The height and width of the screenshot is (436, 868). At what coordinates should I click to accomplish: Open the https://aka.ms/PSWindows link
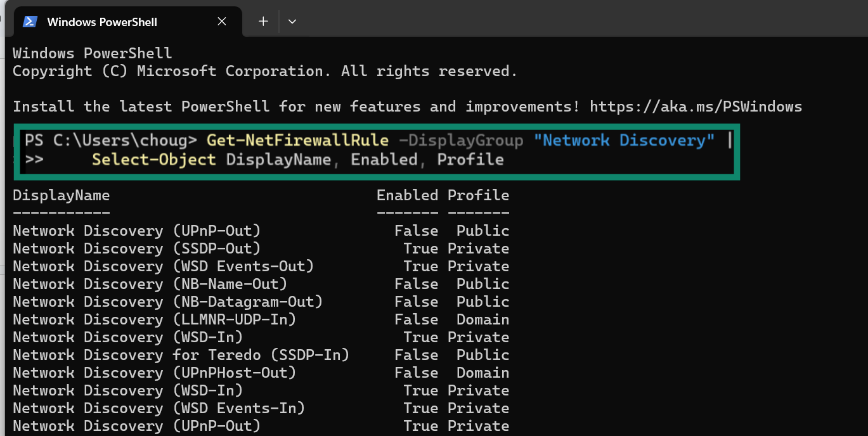pos(696,106)
